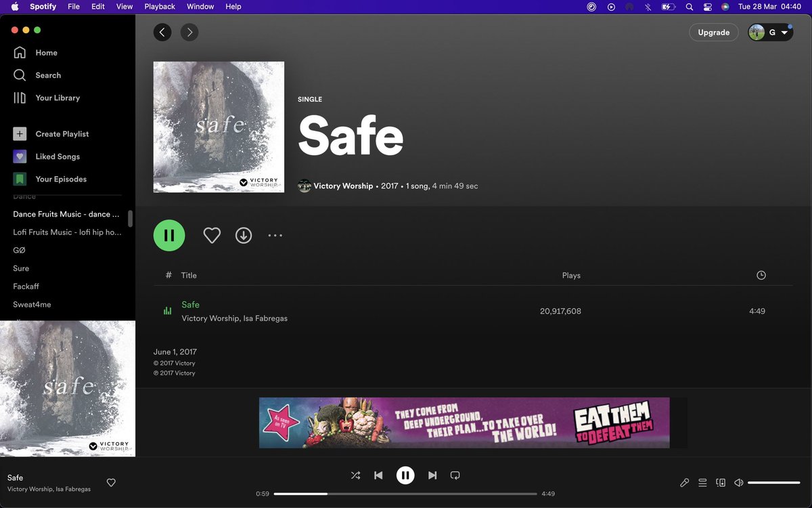Seek using the song progress bar
Screen dimensions: 812x508
(x=405, y=494)
